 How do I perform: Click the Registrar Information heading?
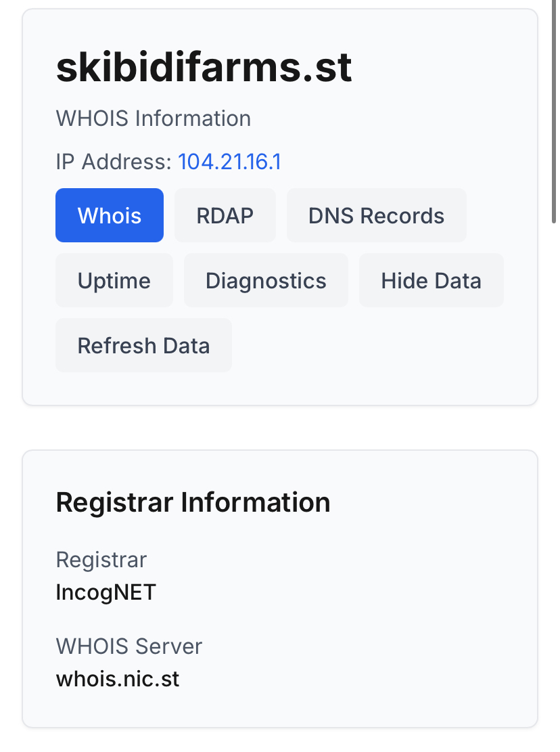pos(193,503)
